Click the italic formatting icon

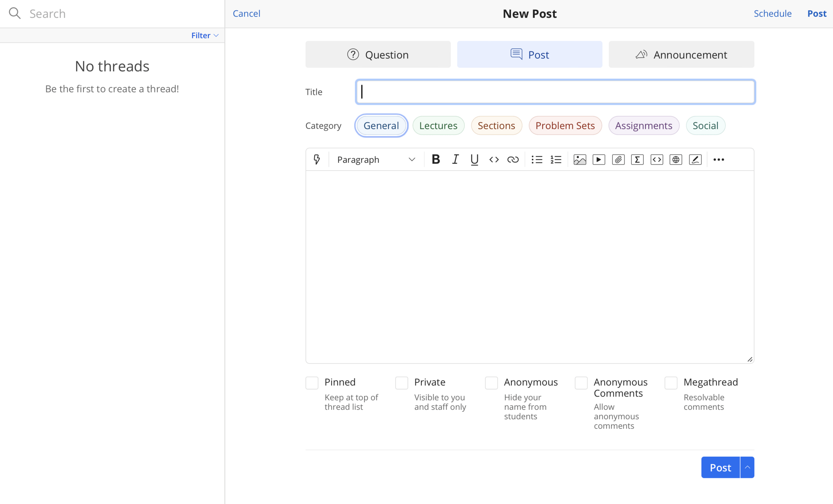(455, 159)
